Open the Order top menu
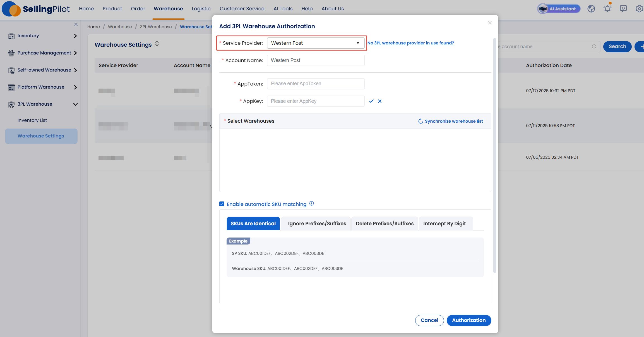This screenshot has width=644, height=337. [138, 9]
